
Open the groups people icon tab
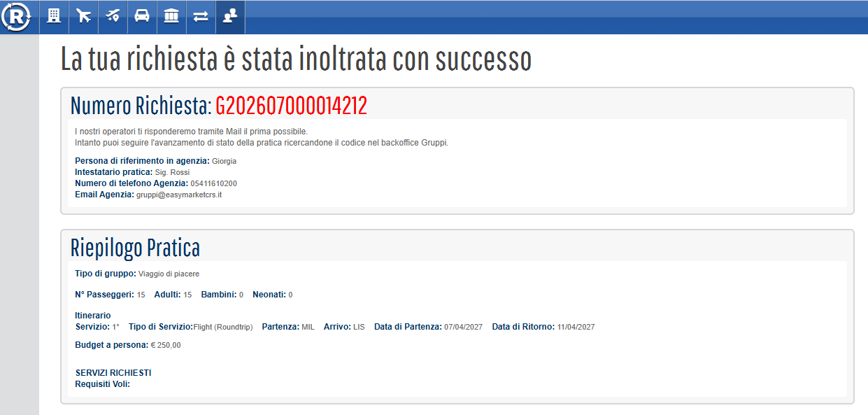(x=230, y=17)
